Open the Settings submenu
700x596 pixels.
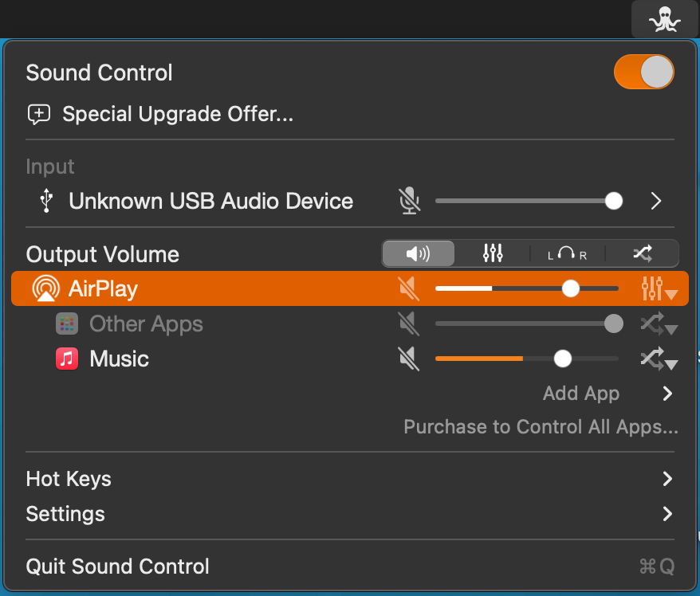(667, 514)
